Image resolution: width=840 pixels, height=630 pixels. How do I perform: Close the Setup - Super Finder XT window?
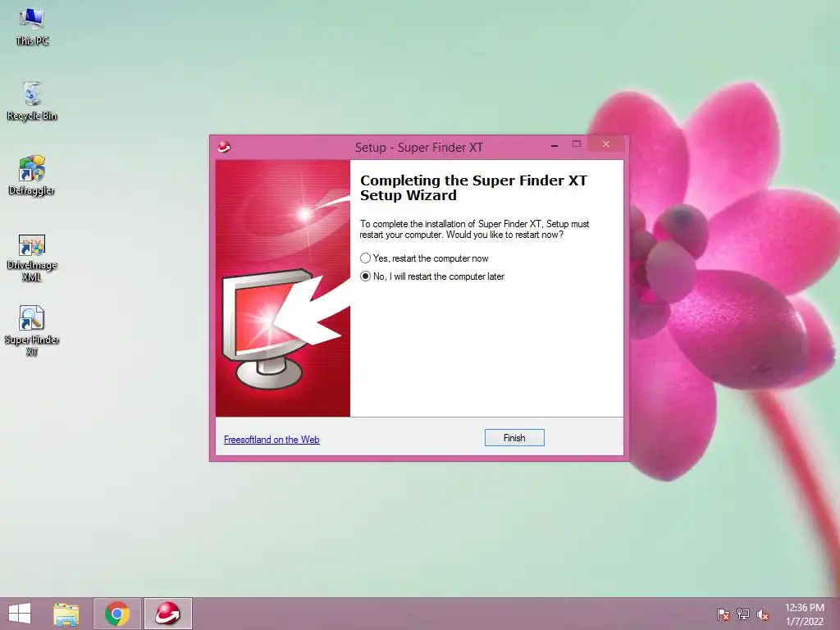[606, 144]
